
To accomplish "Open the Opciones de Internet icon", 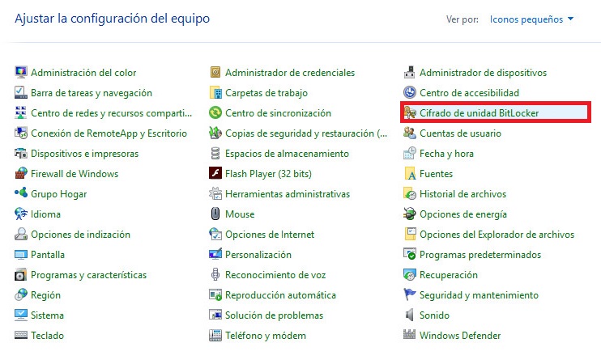I will (x=215, y=234).
